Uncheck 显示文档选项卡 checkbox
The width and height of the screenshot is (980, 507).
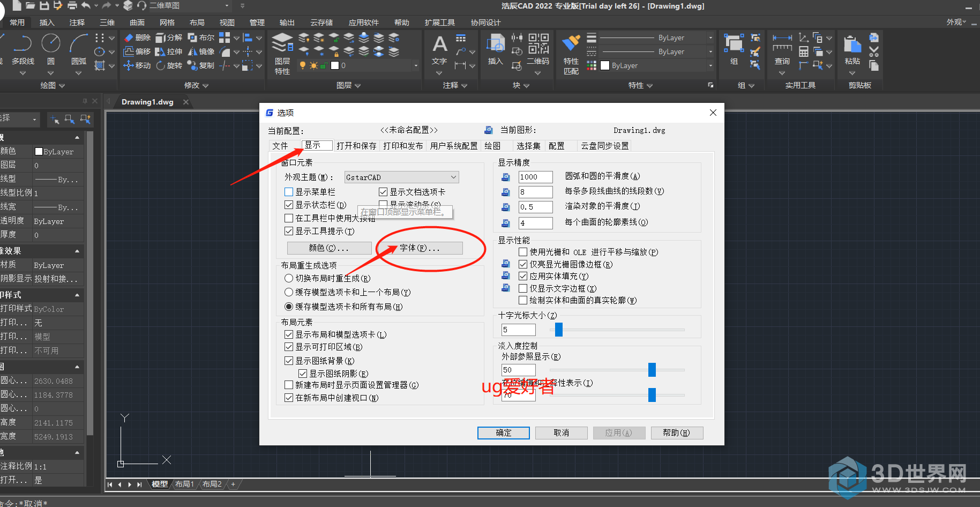(x=383, y=192)
